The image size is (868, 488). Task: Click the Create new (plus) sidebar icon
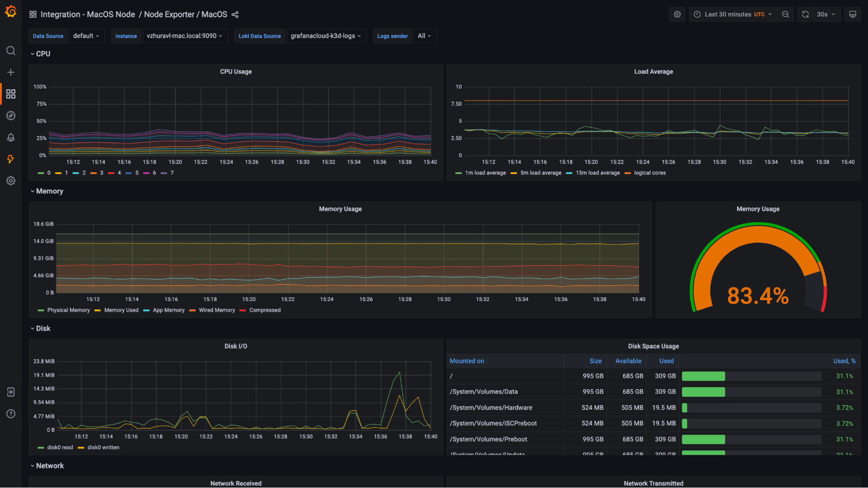[x=10, y=72]
